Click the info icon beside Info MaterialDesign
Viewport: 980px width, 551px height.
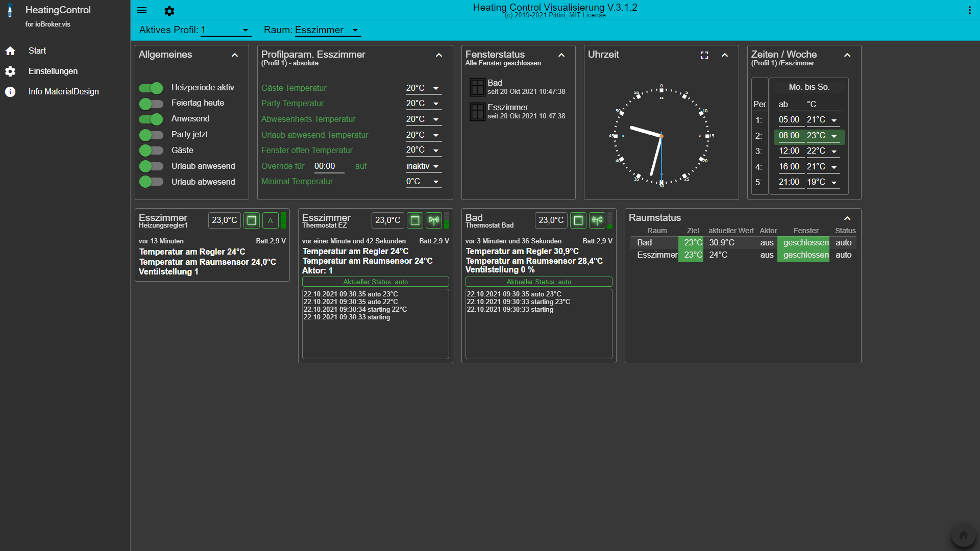[x=10, y=92]
